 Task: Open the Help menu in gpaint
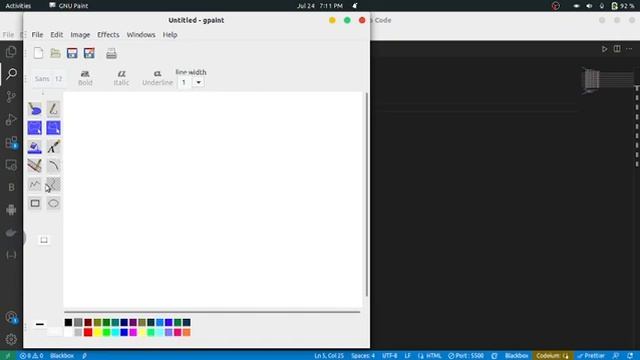(x=170, y=35)
